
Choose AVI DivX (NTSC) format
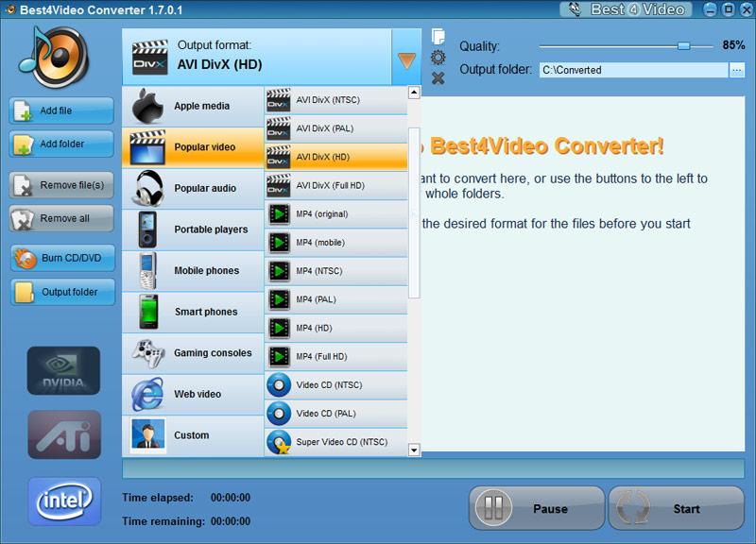point(336,100)
